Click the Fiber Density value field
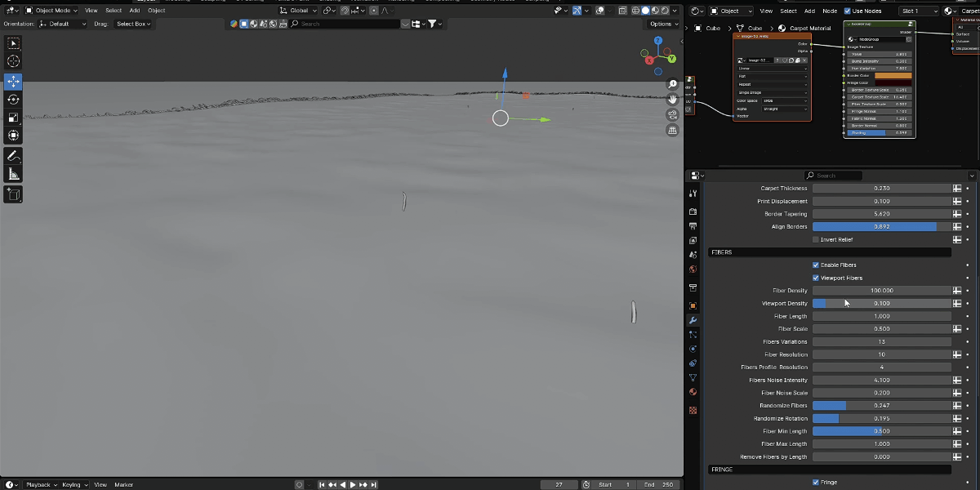The height and width of the screenshot is (490, 980). tap(882, 291)
